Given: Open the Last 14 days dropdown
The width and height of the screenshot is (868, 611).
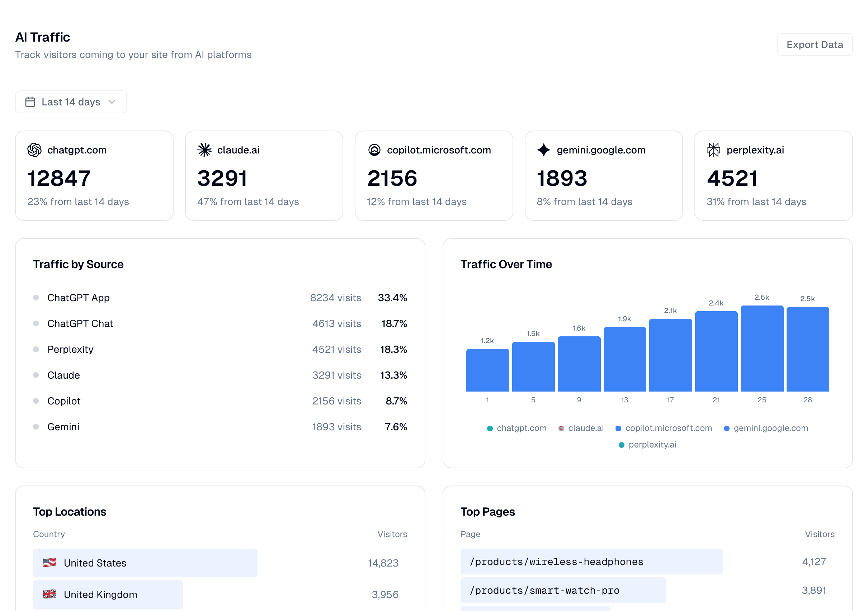Looking at the screenshot, I should [x=71, y=101].
